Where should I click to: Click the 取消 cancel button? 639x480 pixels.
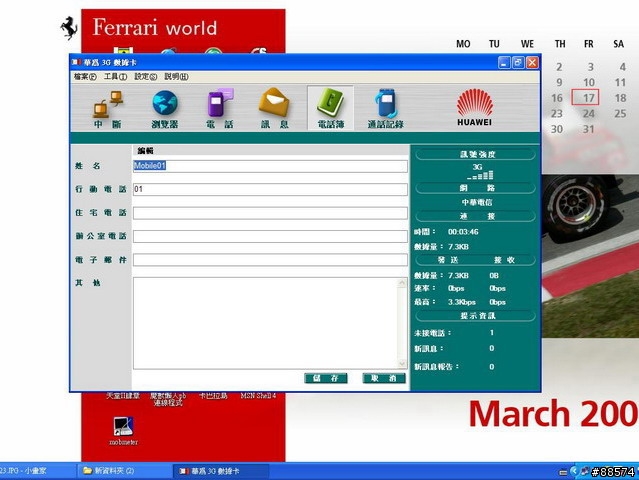point(384,378)
